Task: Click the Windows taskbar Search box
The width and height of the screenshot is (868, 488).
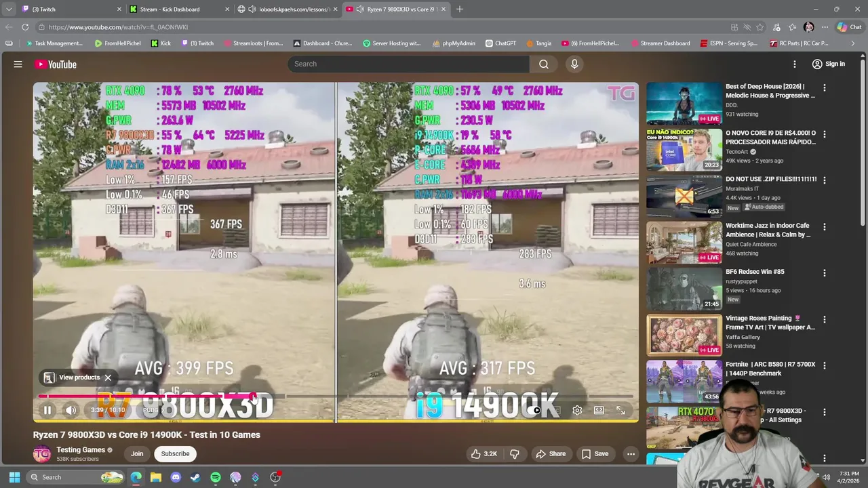Action: pyautogui.click(x=76, y=477)
